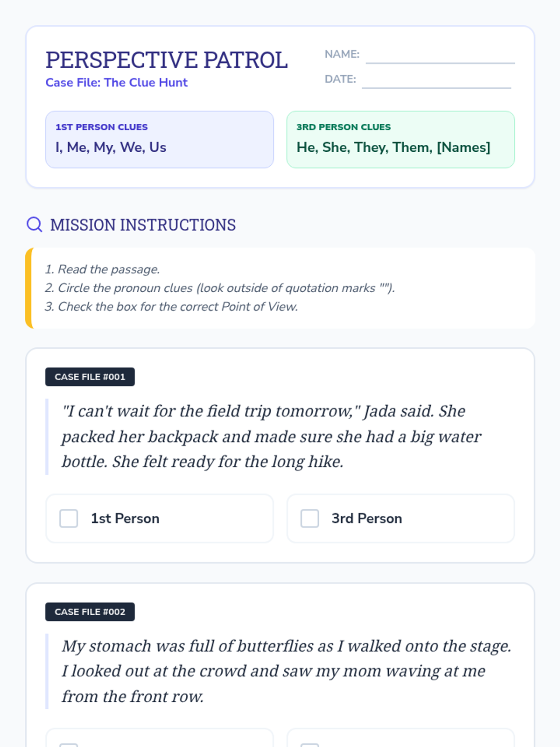Select the 3rd Person Clues card

[400, 140]
